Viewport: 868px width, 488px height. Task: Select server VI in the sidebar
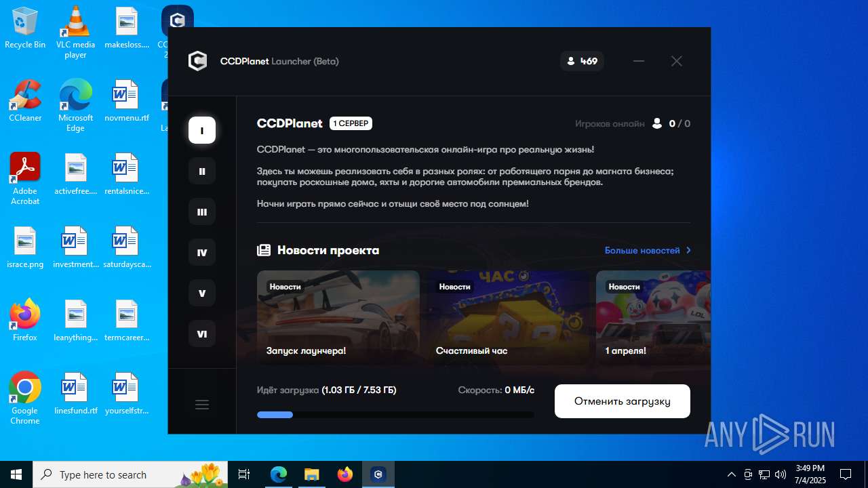point(202,333)
